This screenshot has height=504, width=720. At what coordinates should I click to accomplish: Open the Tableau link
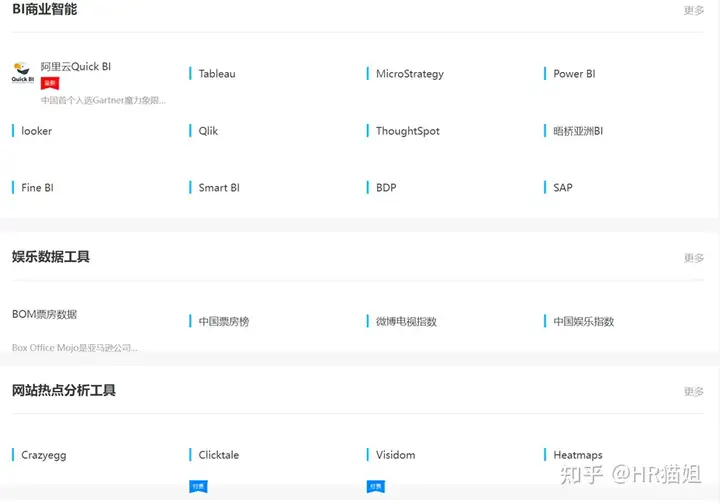click(x=217, y=74)
